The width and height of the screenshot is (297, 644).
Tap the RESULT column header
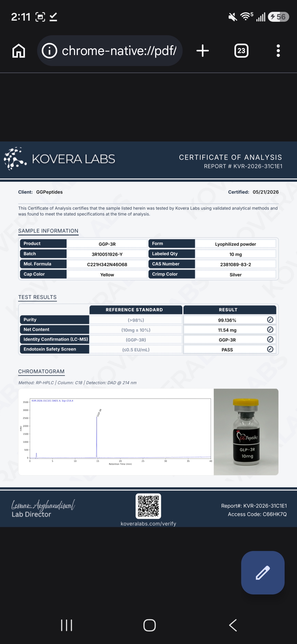tap(230, 310)
